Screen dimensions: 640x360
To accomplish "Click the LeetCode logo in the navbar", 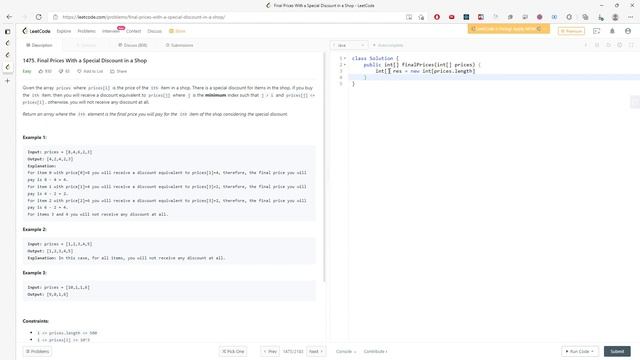I will [36, 31].
